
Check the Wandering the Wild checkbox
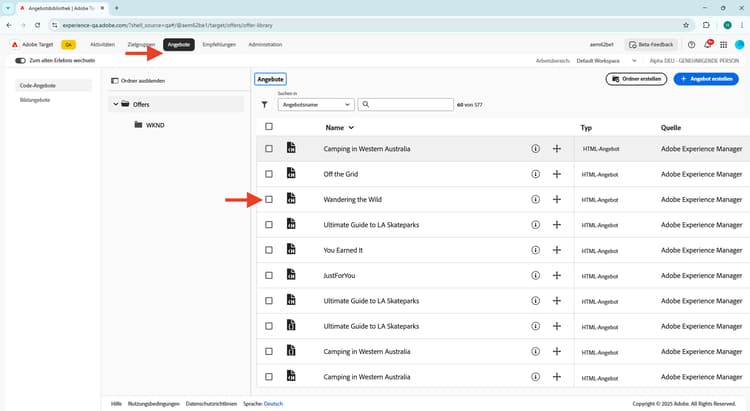tap(269, 200)
